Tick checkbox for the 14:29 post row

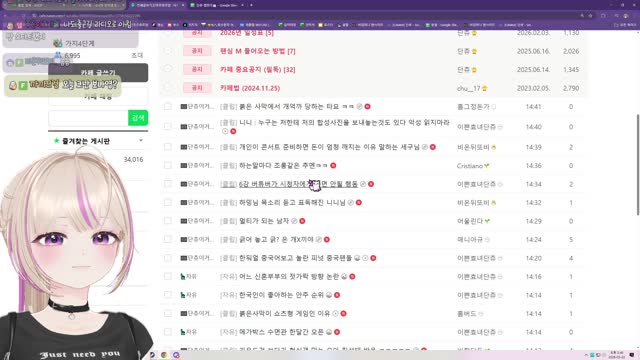click(168, 221)
